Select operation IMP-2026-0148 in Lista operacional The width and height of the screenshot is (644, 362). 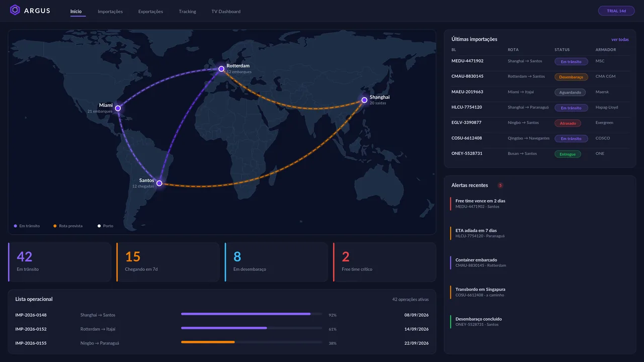[31, 315]
